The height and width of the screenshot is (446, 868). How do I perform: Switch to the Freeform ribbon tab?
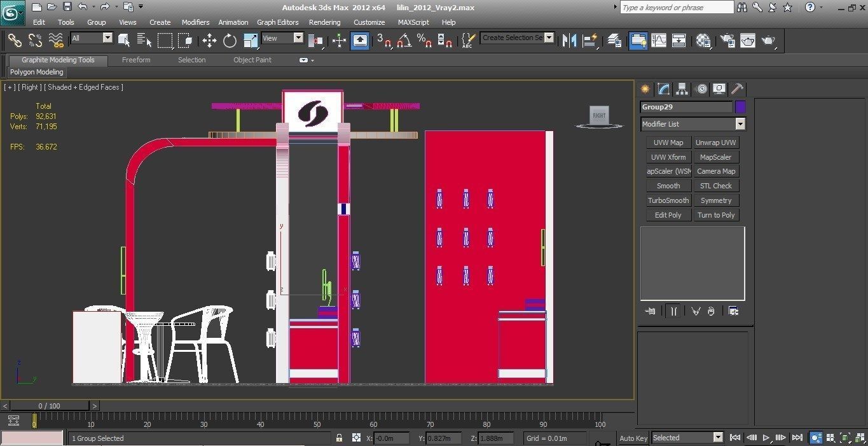click(136, 60)
